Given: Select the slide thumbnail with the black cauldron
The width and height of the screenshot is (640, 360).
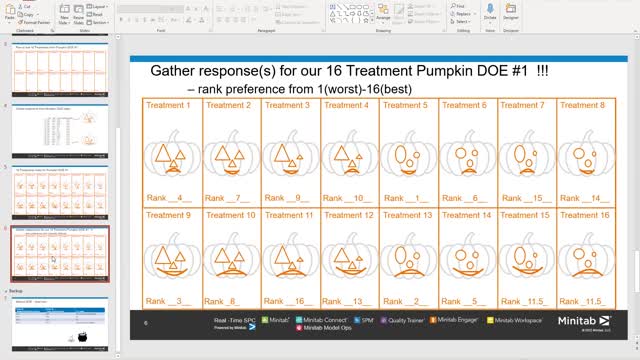Looking at the screenshot, I should 60,324.
